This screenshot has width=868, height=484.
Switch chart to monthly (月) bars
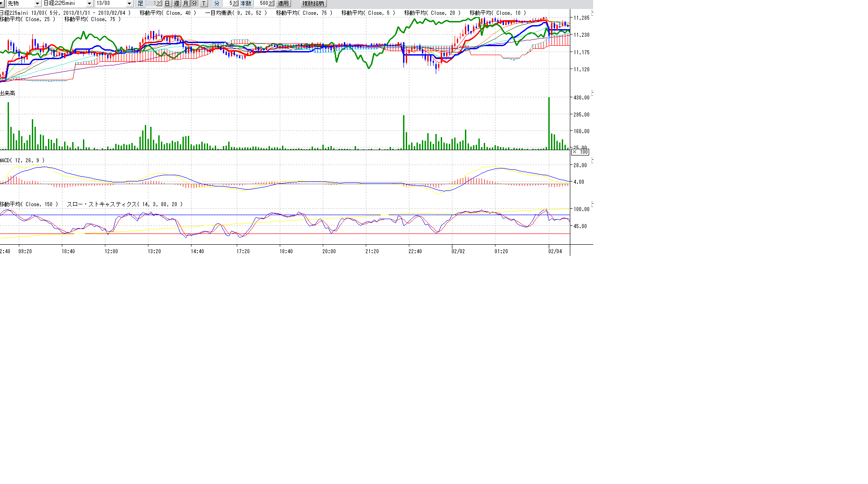tap(186, 4)
